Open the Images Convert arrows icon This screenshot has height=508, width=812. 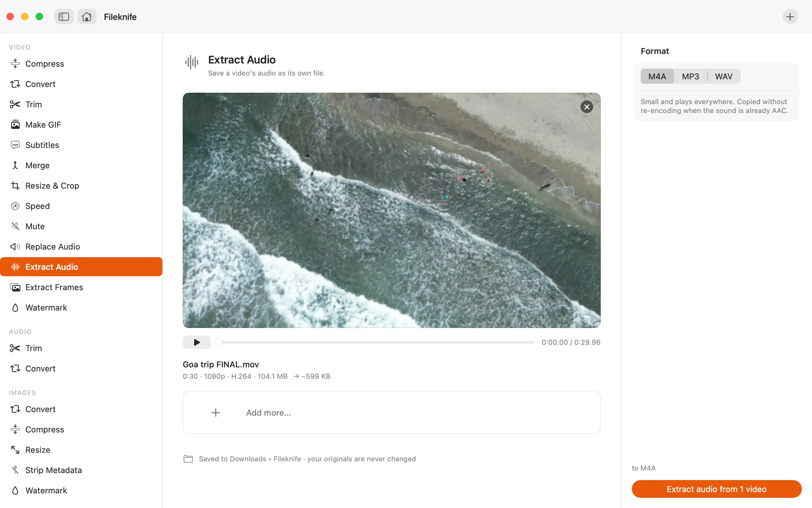point(15,409)
